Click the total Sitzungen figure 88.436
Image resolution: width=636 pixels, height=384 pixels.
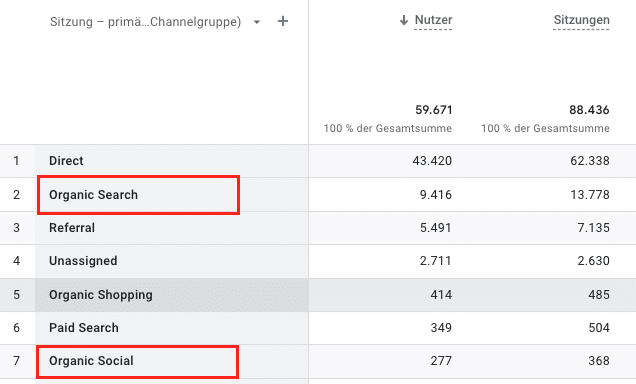coord(589,110)
